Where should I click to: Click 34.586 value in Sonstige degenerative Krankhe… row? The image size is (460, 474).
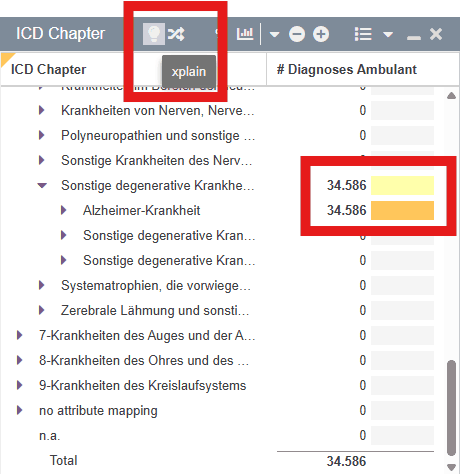(x=346, y=185)
